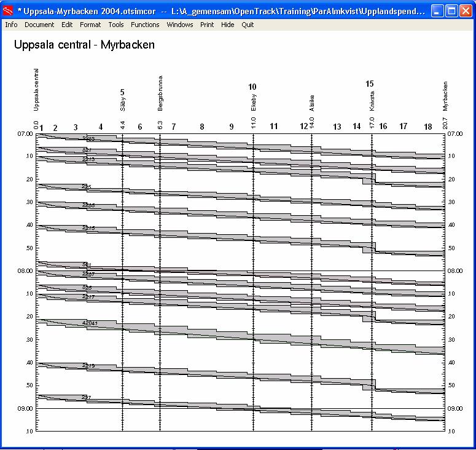Open the Tools menu
Viewport: 476px width, 450px height.
click(x=116, y=25)
